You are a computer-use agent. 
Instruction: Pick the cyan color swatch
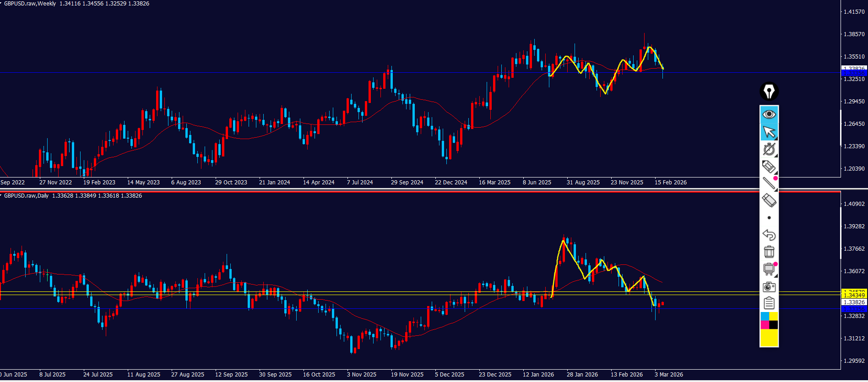click(x=765, y=316)
